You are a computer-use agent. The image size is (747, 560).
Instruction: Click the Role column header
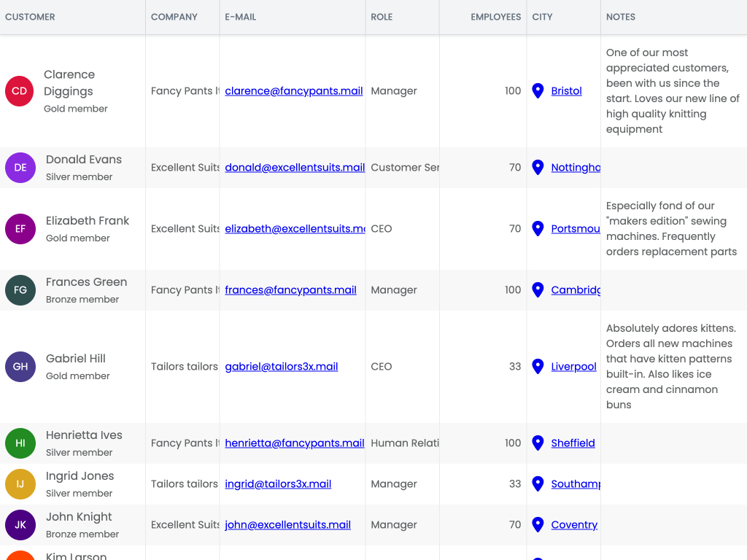pyautogui.click(x=382, y=17)
